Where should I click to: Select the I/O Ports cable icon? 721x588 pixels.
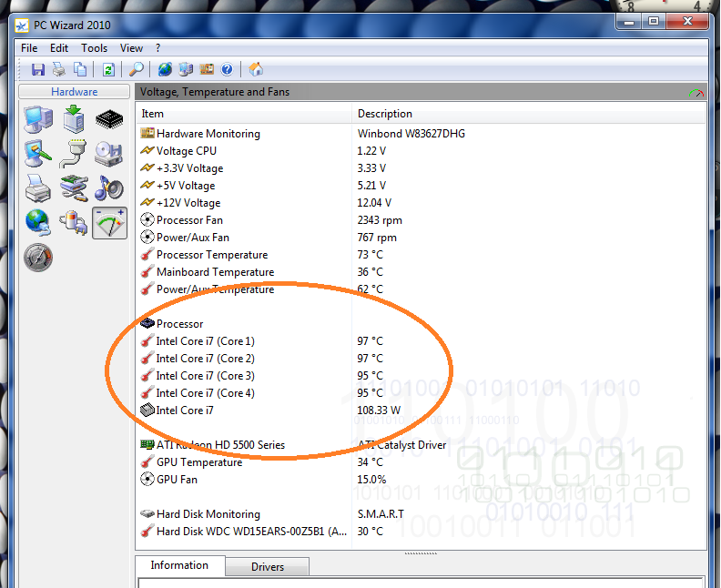(74, 154)
